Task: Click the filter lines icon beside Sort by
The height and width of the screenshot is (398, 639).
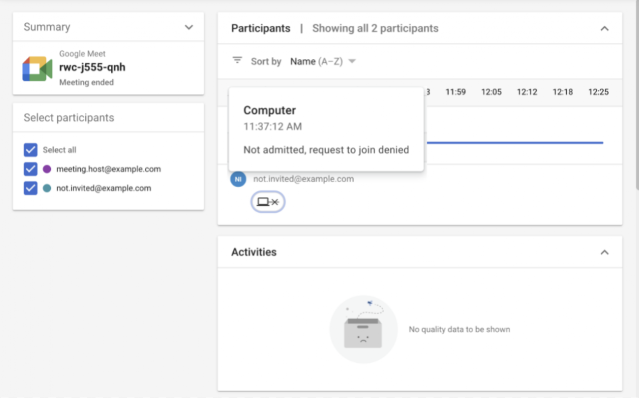Action: (237, 61)
